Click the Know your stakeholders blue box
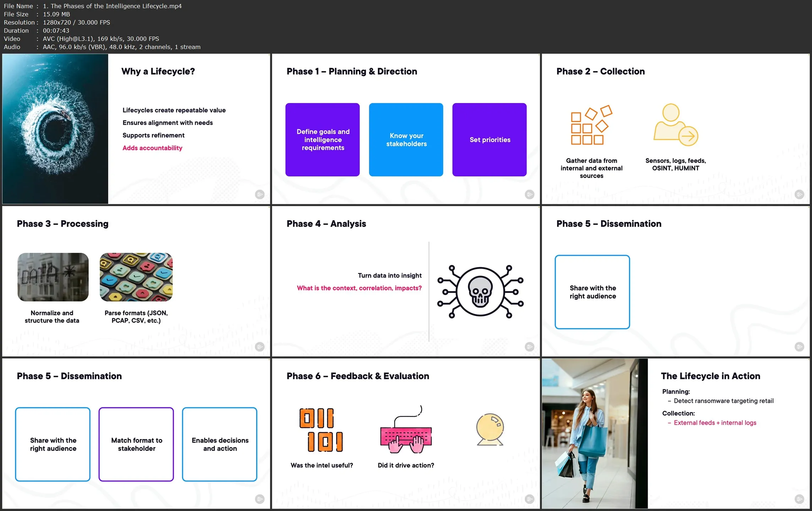Viewport: 812px width, 511px height. click(x=406, y=140)
